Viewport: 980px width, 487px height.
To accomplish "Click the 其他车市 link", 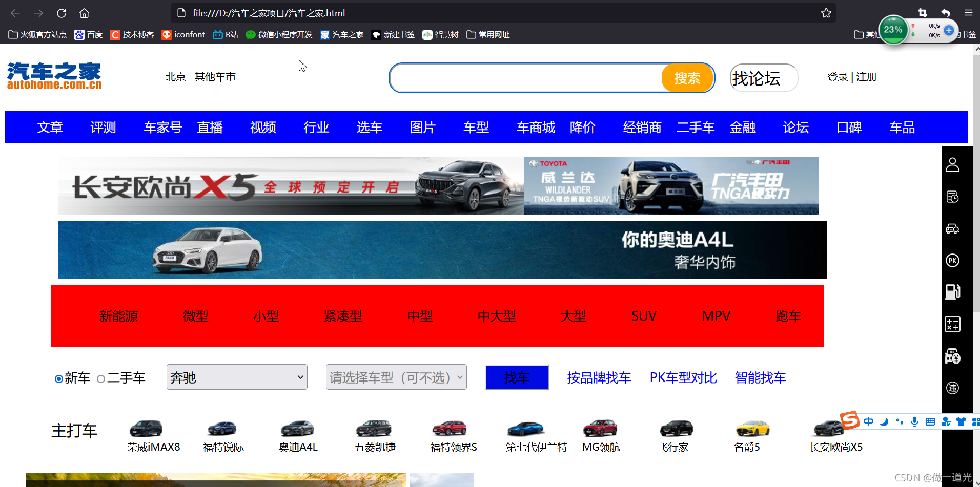I will click(215, 77).
